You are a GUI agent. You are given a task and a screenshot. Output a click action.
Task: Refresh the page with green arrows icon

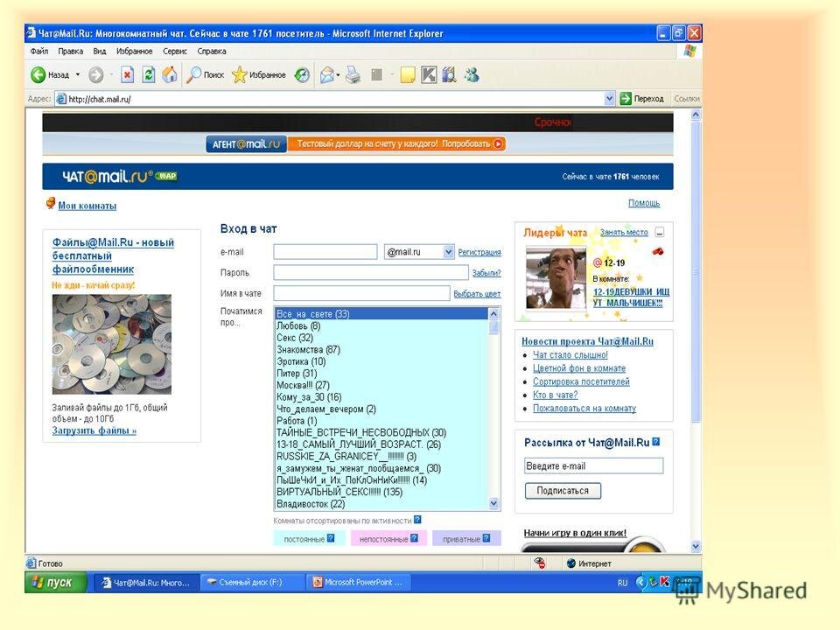coord(149,75)
